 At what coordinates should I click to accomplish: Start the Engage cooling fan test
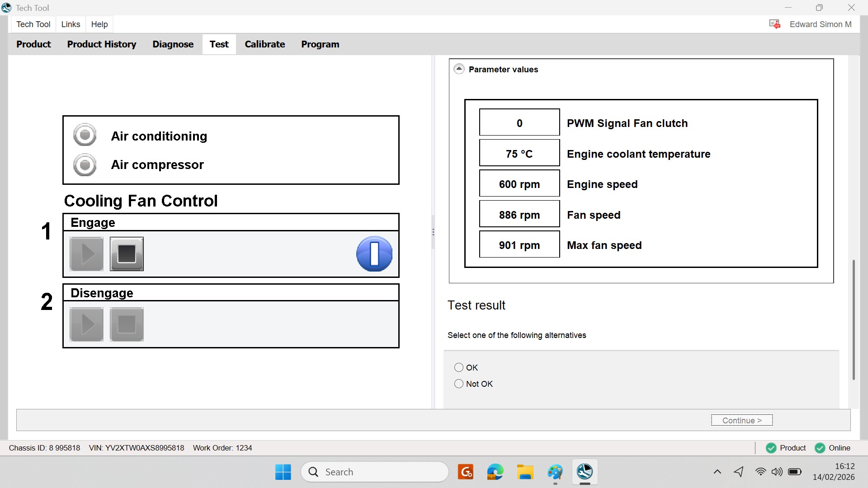86,254
